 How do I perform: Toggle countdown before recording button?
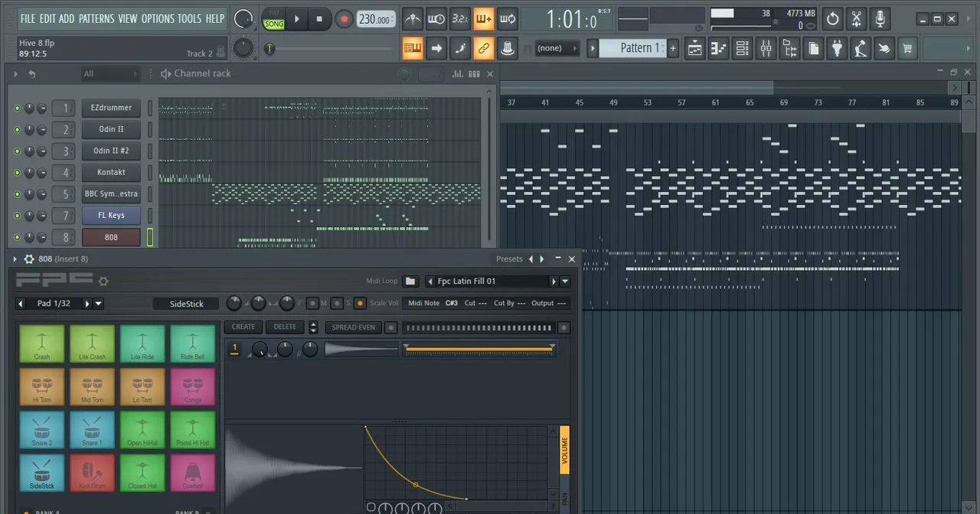[460, 18]
